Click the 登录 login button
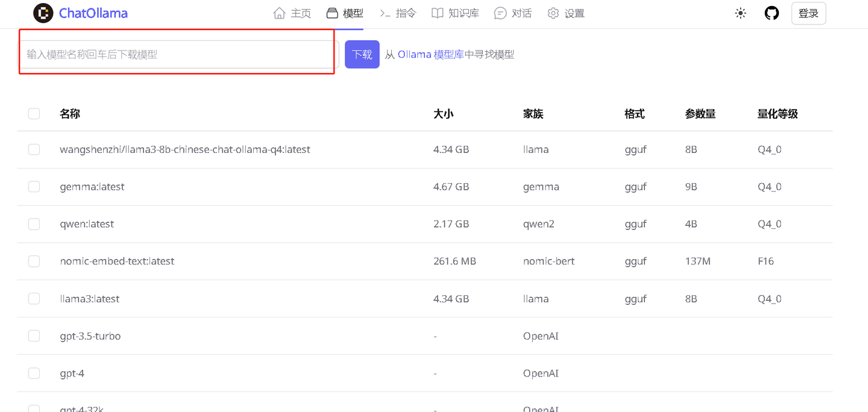The image size is (868, 412). click(x=808, y=13)
